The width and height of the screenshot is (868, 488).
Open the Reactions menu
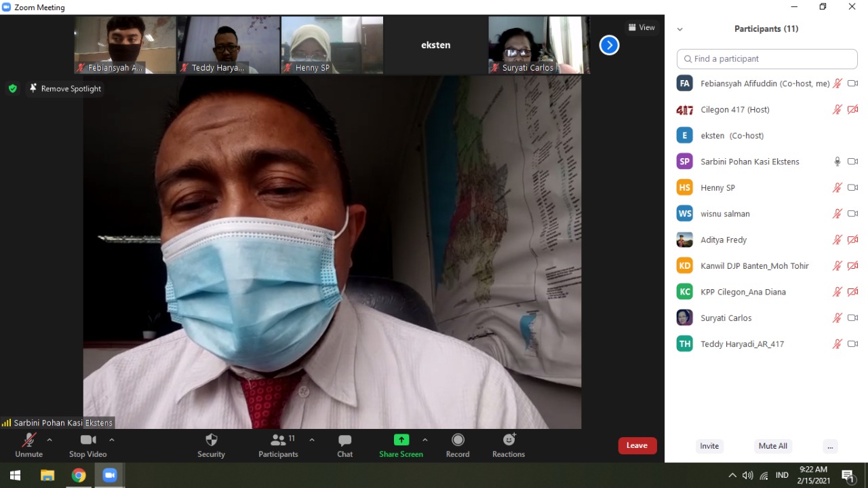point(509,445)
